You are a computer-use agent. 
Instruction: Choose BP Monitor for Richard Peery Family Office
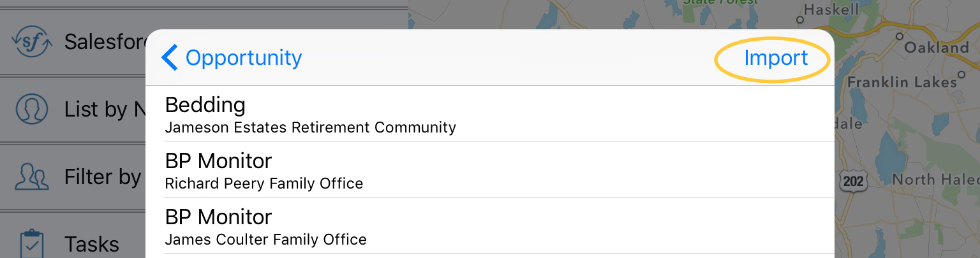[x=490, y=169]
